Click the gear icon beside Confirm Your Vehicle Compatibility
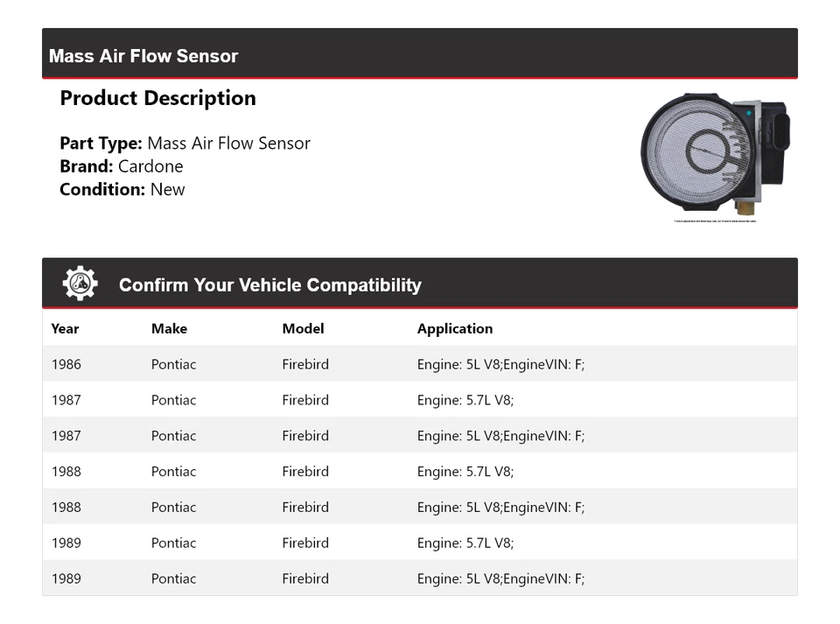840x624 pixels. pos(80,284)
